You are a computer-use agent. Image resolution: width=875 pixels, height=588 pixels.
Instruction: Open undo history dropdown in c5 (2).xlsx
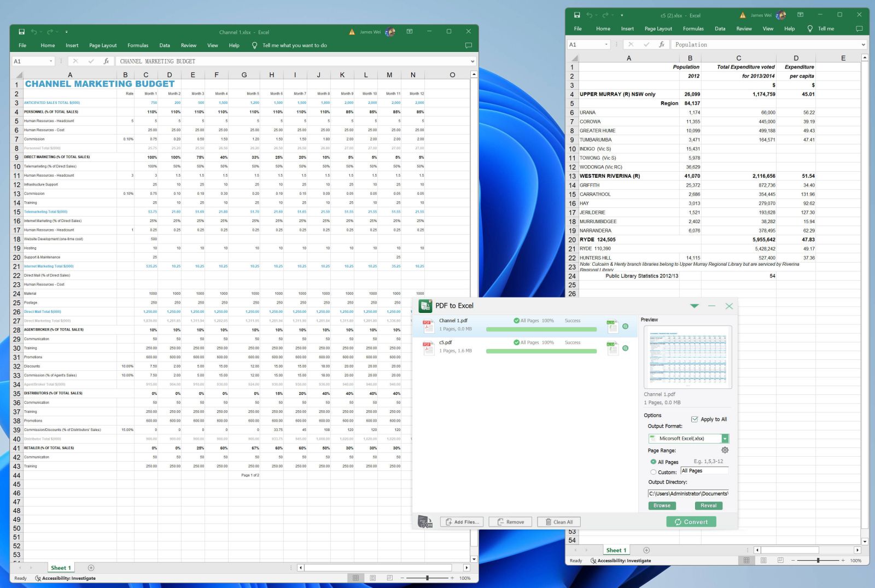[596, 15]
